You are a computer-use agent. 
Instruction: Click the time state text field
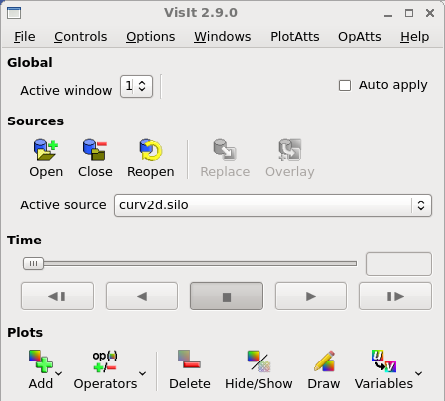pos(399,264)
